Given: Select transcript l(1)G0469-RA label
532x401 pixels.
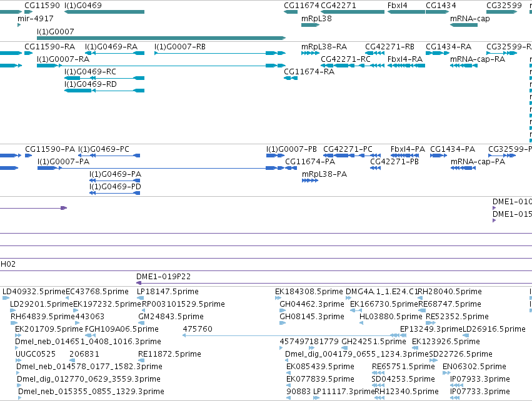Looking at the screenshot, I should 111,46.
